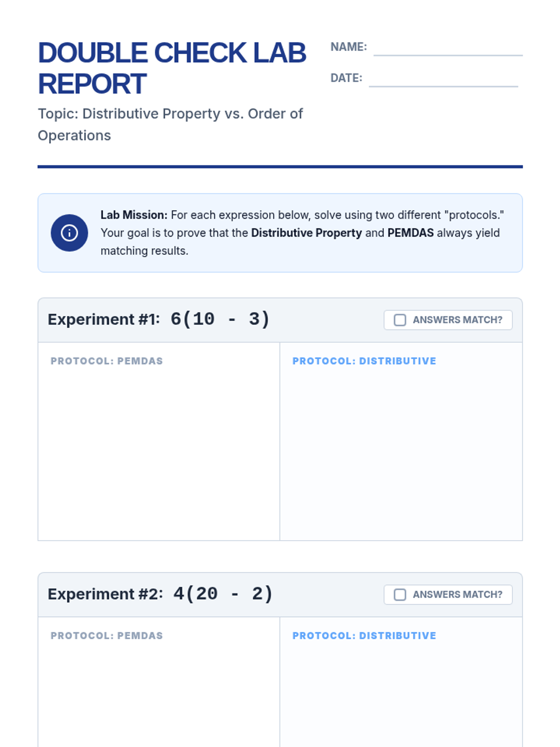560x747 pixels.
Task: Click the DATE input line
Action: tap(443, 79)
